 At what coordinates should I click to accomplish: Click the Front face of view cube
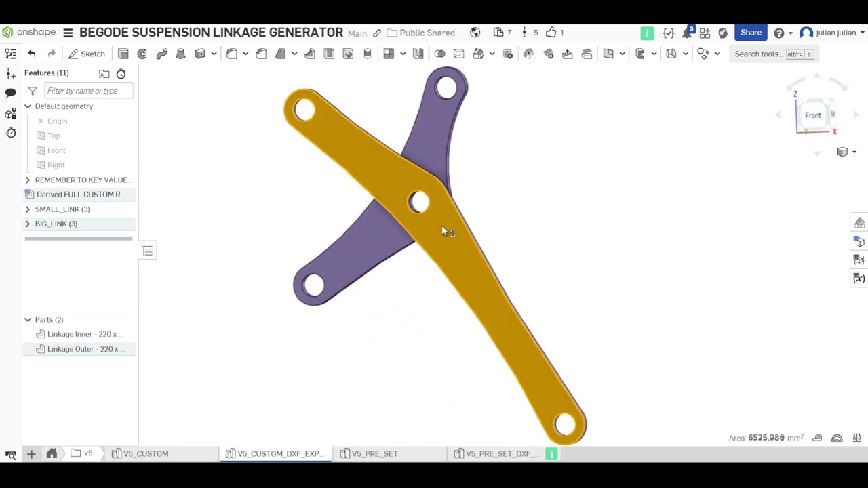click(x=812, y=115)
